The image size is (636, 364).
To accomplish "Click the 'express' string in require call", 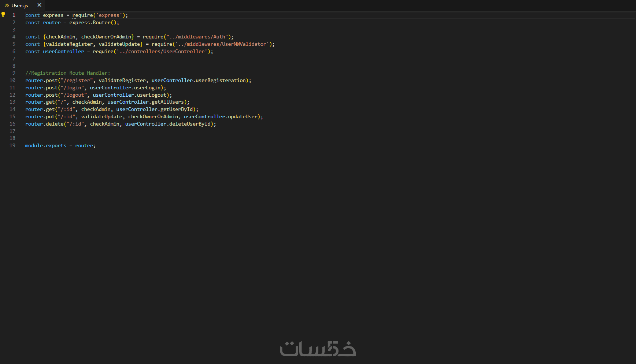I will 109,15.
